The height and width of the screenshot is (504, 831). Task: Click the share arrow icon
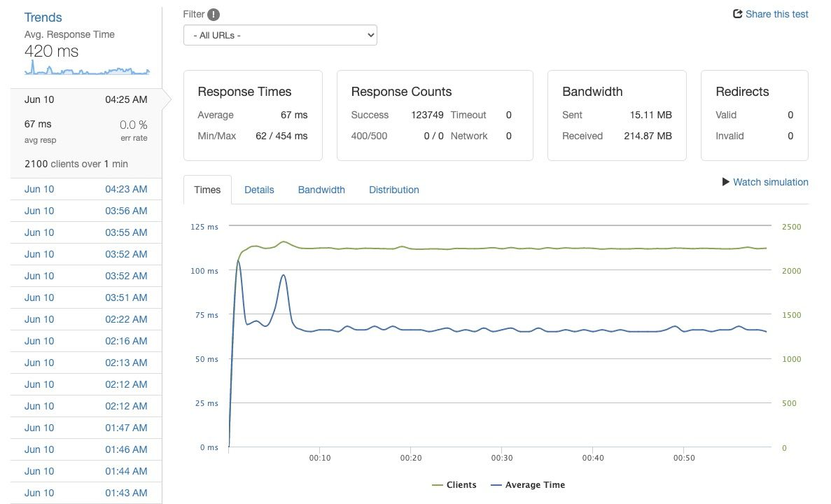pos(737,14)
